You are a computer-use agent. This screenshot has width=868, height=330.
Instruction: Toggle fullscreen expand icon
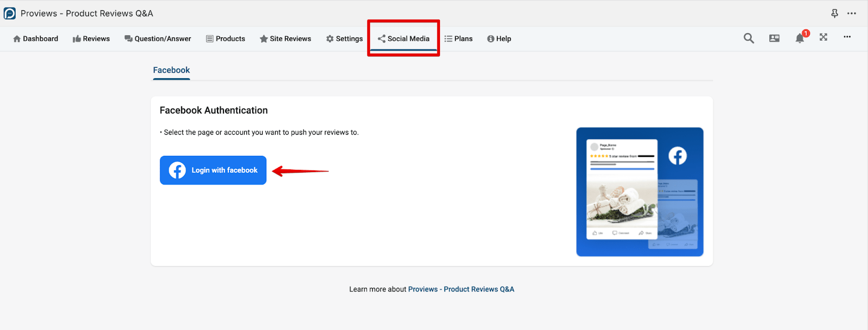click(824, 37)
